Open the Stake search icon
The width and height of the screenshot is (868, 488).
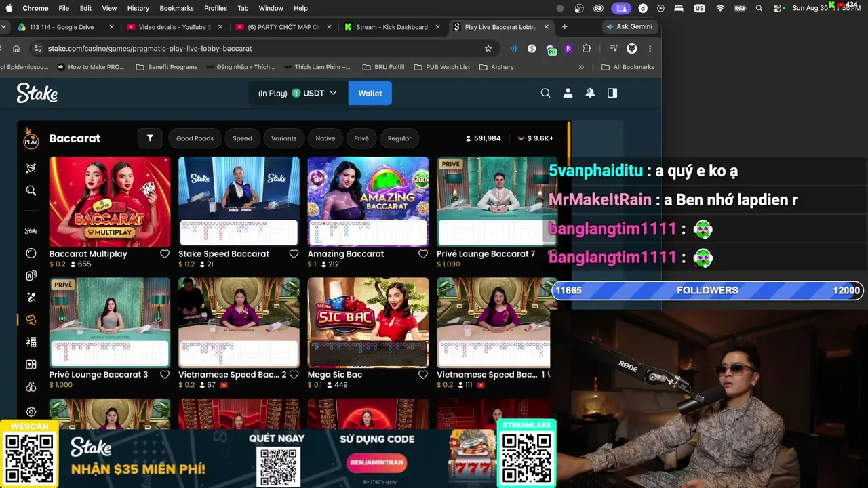point(545,94)
